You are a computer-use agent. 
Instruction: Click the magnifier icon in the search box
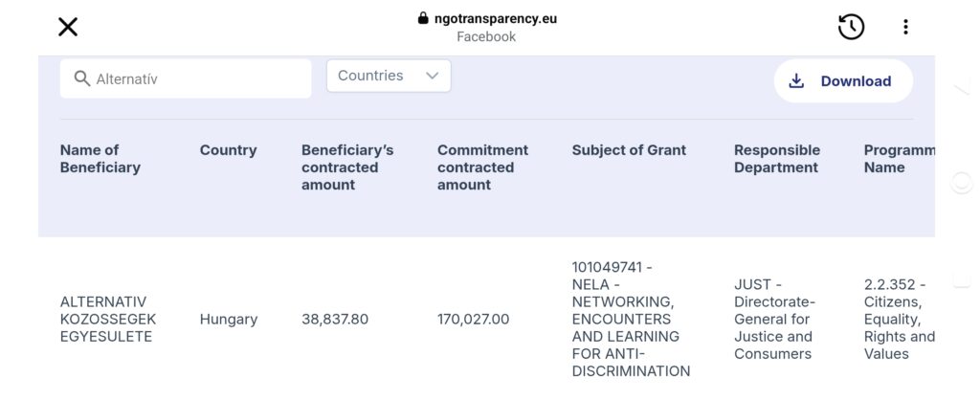[82, 78]
